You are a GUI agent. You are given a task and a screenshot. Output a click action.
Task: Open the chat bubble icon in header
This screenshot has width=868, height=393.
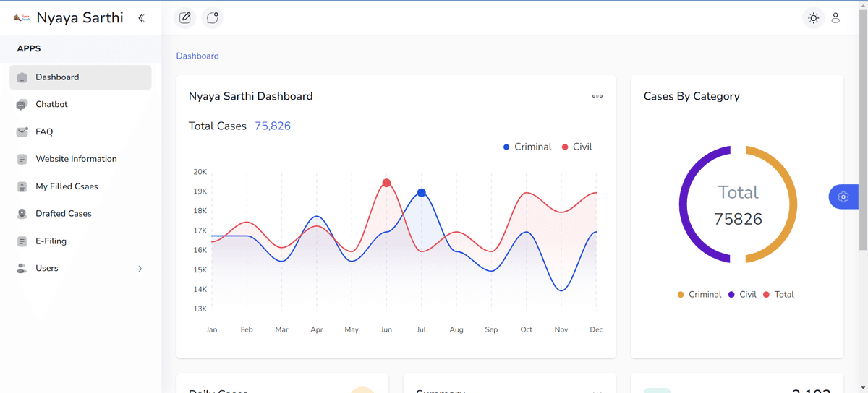[x=212, y=18]
